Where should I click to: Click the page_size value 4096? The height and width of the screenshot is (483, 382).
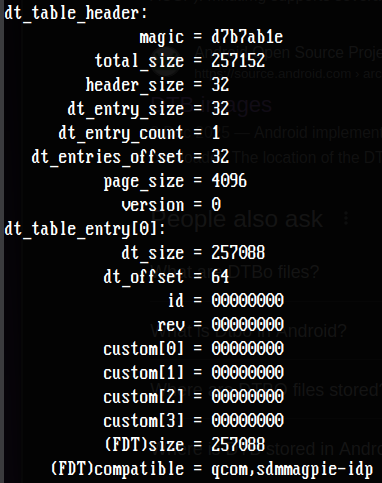coord(229,181)
